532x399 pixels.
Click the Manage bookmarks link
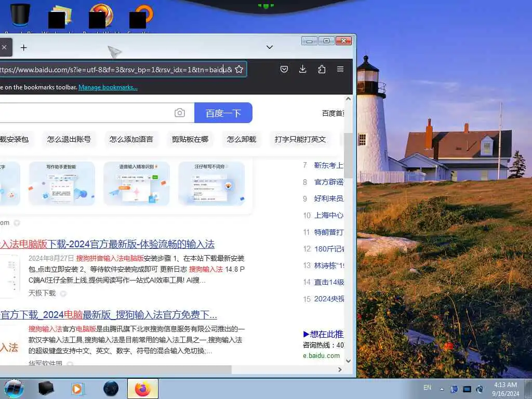coord(108,87)
